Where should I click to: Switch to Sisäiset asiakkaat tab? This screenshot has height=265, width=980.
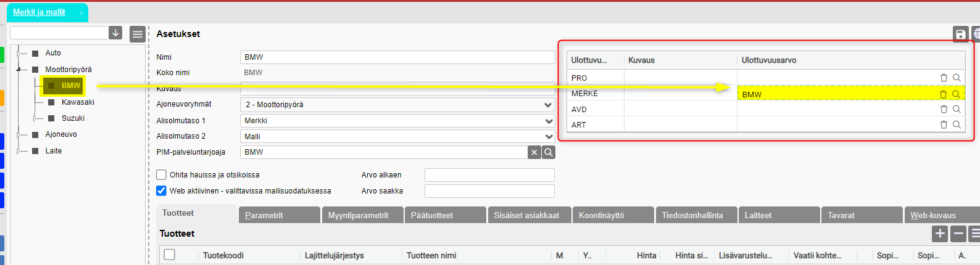tap(529, 215)
